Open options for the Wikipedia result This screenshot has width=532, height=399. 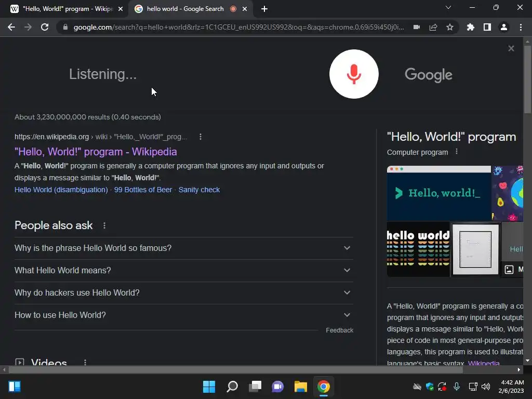[x=201, y=137]
